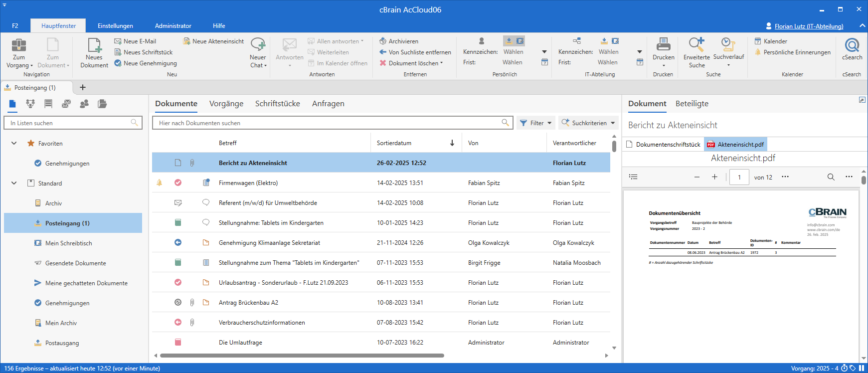
Task: Launch cSearch from the ribbon
Action: [852, 49]
